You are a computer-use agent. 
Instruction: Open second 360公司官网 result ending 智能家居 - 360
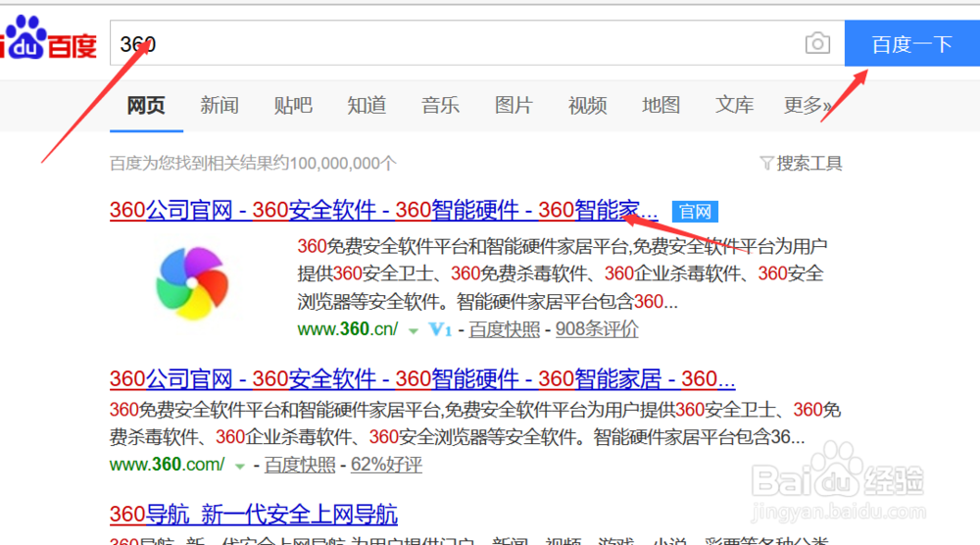click(x=422, y=378)
